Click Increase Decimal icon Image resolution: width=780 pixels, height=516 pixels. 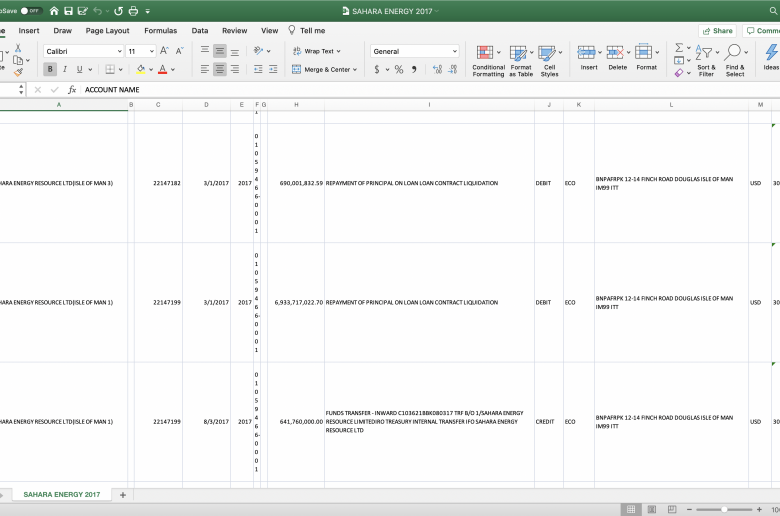pyautogui.click(x=437, y=70)
